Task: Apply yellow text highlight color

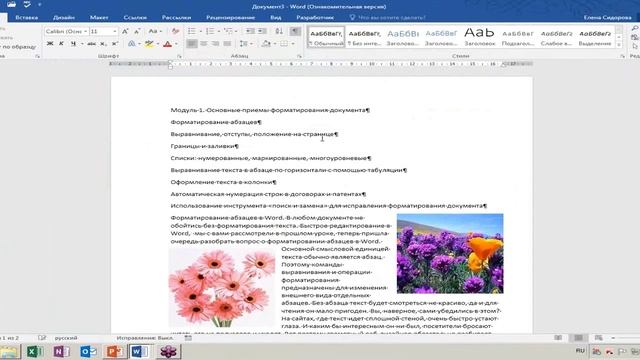Action: click(x=149, y=44)
